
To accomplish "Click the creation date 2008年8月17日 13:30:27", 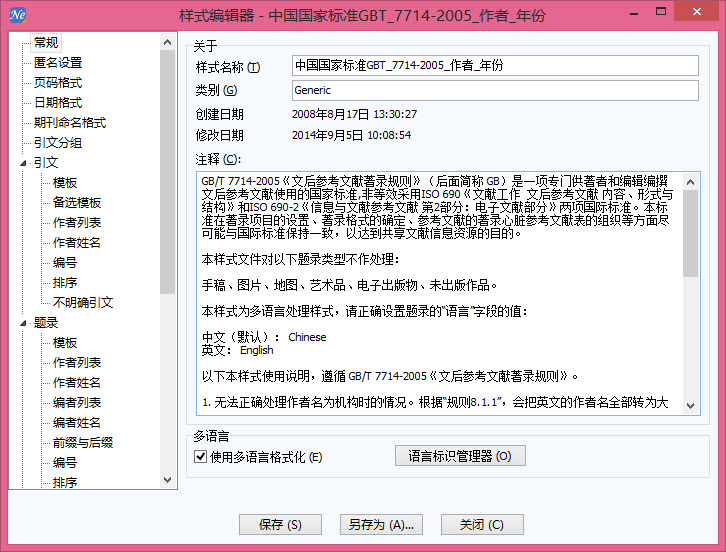I will pyautogui.click(x=354, y=114).
